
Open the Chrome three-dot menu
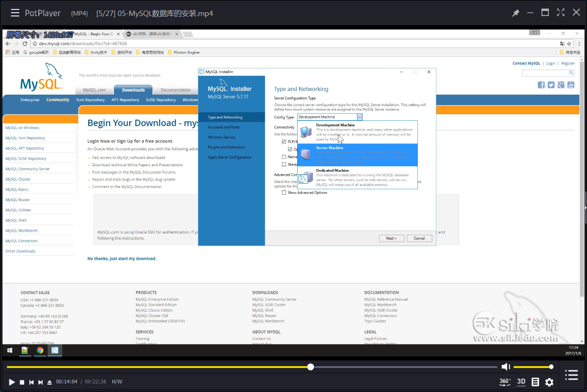(579, 43)
